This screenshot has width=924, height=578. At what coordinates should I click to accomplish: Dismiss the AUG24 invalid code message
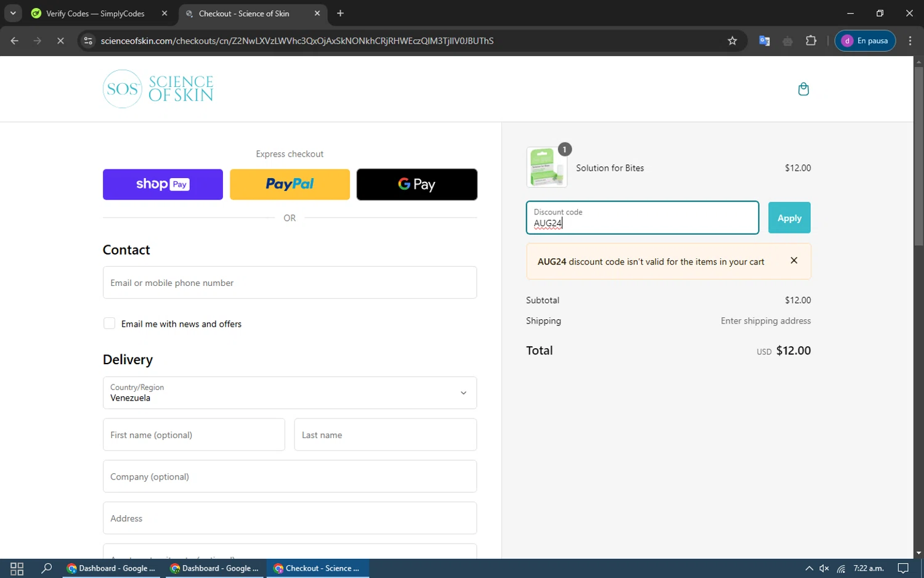pos(794,260)
